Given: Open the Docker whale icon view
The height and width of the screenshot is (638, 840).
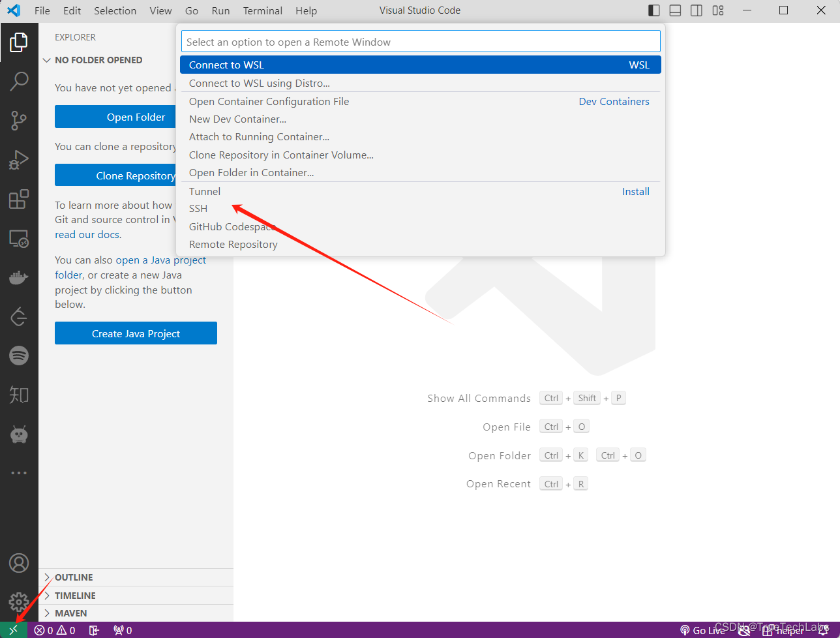Looking at the screenshot, I should coord(19,278).
